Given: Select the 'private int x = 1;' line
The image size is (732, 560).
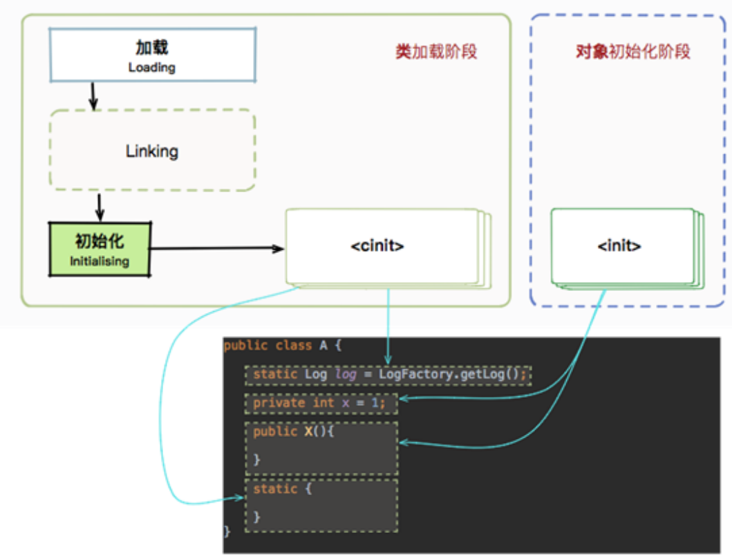Looking at the screenshot, I should coord(321,404).
